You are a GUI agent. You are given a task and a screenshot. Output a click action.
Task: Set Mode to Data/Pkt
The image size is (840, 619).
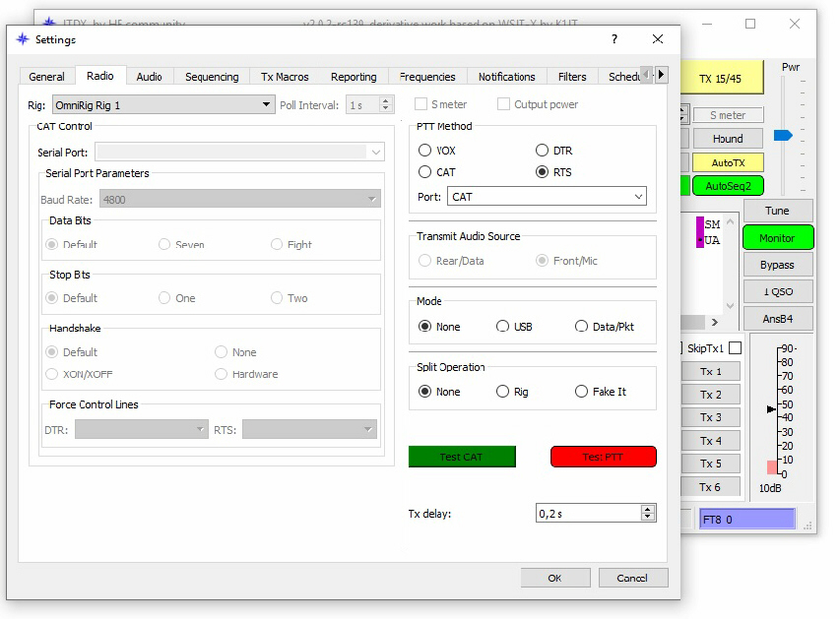pos(581,327)
